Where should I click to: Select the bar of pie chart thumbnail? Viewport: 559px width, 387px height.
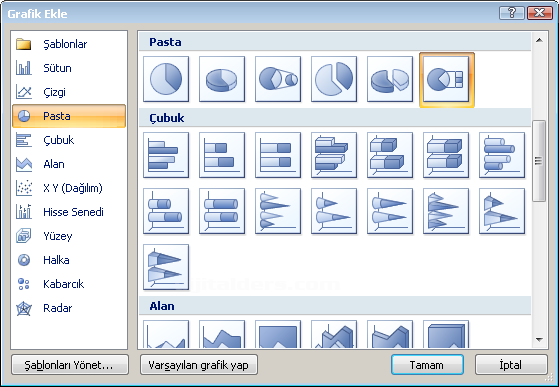[x=447, y=80]
